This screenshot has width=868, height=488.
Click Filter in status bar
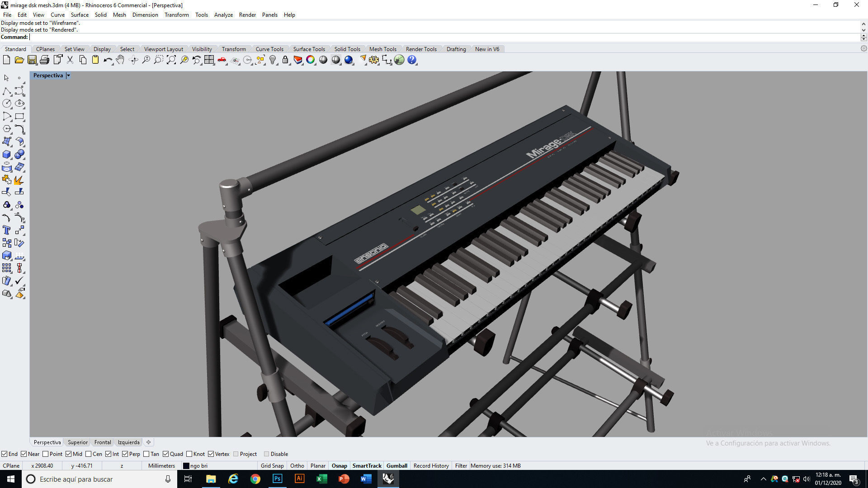tap(461, 466)
